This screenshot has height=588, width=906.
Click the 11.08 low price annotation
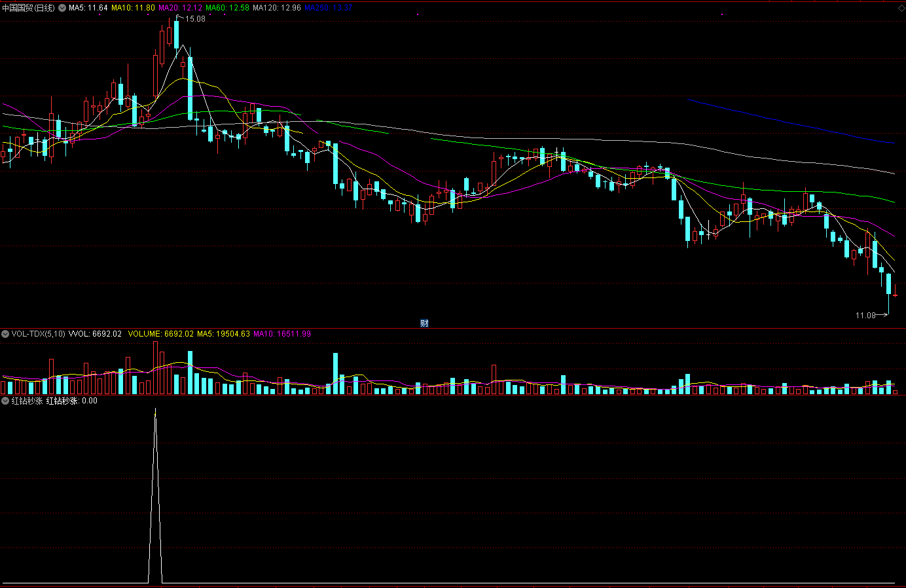tap(865, 316)
